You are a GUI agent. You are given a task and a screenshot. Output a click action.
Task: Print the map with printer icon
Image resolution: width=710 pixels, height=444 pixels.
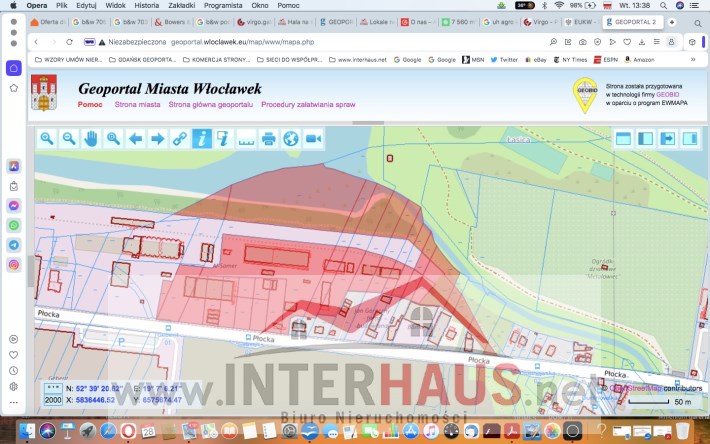click(268, 139)
